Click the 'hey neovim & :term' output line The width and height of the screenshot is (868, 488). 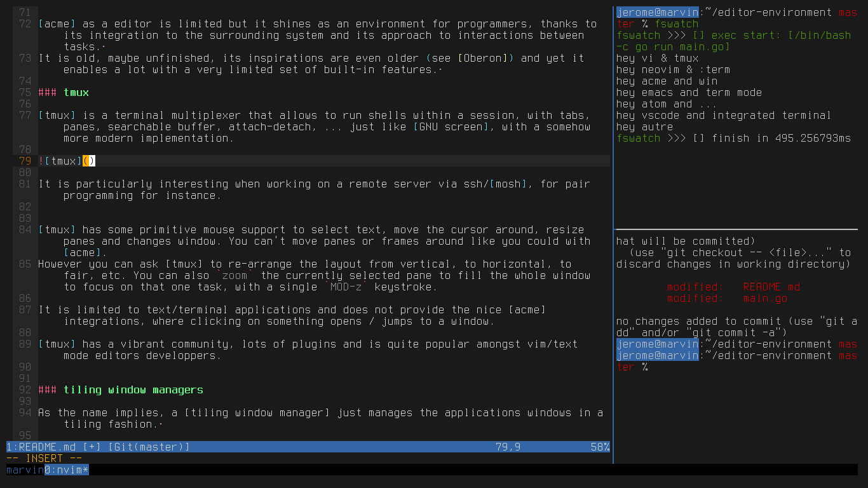pos(674,69)
